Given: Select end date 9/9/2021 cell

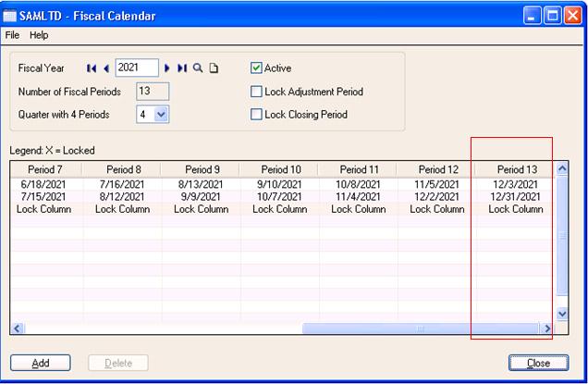Looking at the screenshot, I should pyautogui.click(x=201, y=197).
